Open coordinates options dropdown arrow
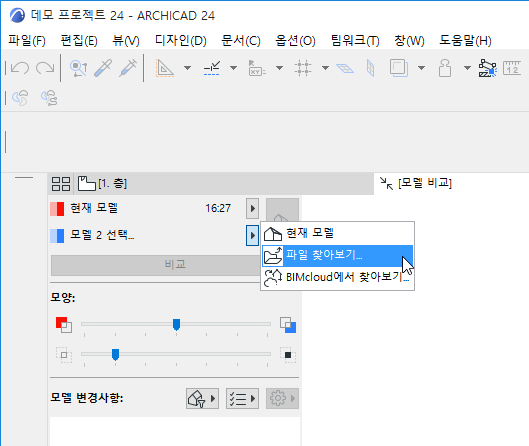Image resolution: width=529 pixels, height=446 pixels. (279, 68)
